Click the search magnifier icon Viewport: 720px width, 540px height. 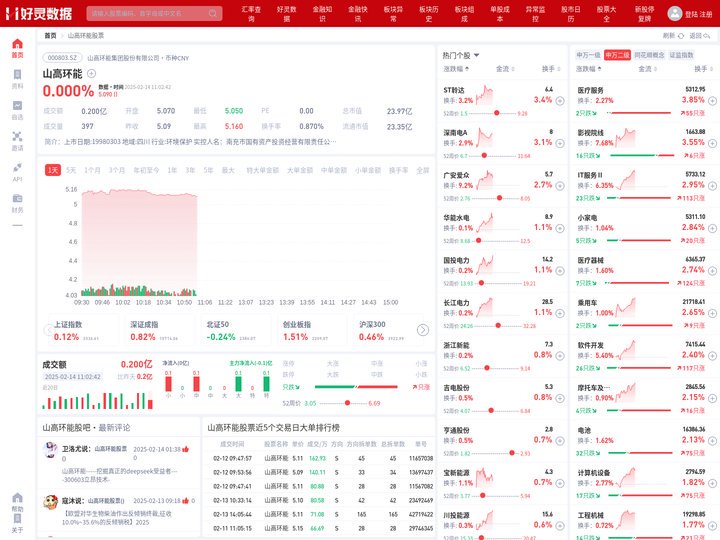tap(213, 13)
